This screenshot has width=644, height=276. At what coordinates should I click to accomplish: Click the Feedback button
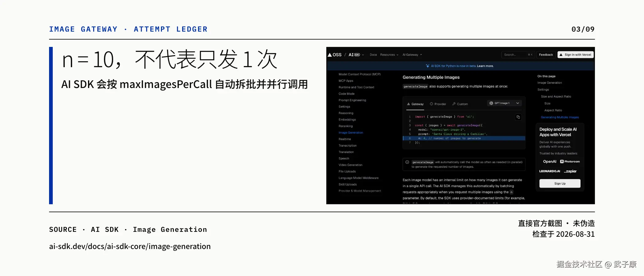point(546,55)
